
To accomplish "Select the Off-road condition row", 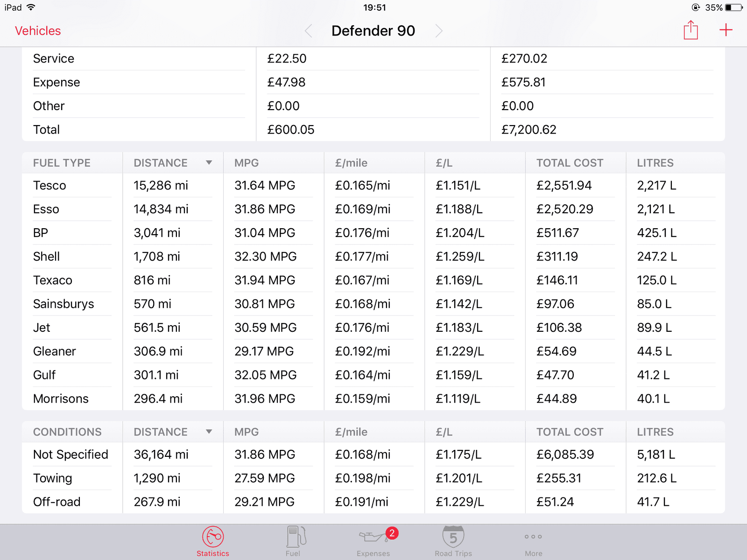I will click(x=373, y=502).
